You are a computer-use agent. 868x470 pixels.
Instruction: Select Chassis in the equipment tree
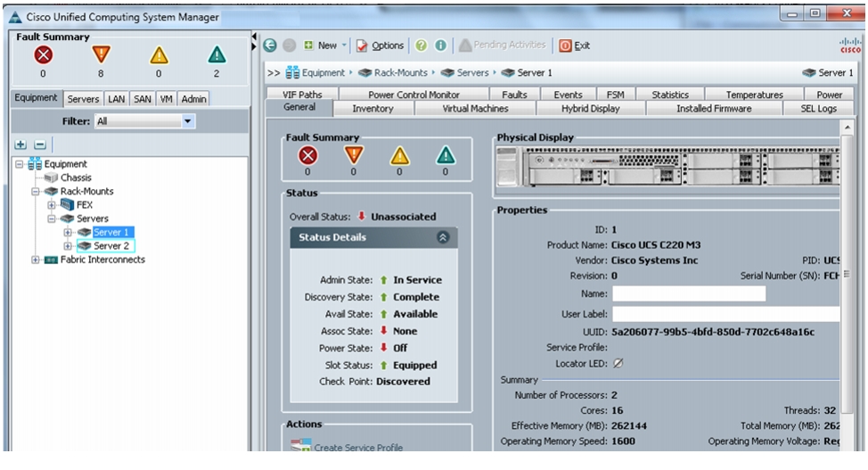tap(76, 177)
